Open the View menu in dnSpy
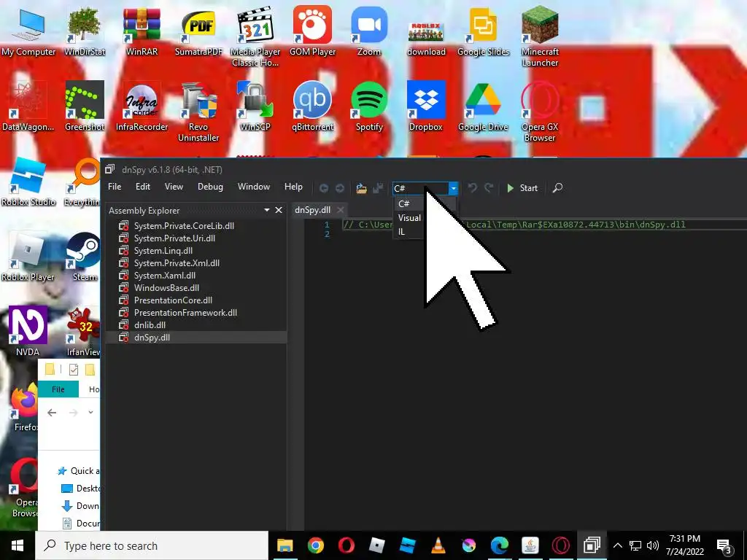Image resolution: width=747 pixels, height=560 pixels. pyautogui.click(x=174, y=187)
